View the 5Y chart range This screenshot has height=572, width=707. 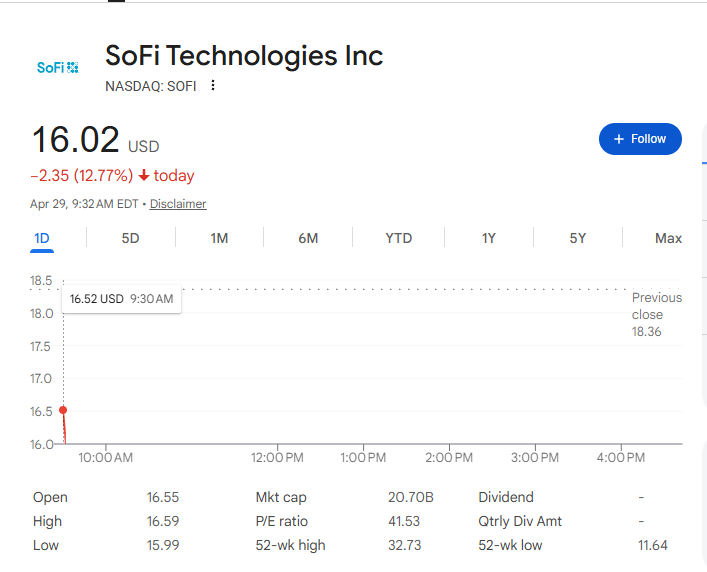578,238
